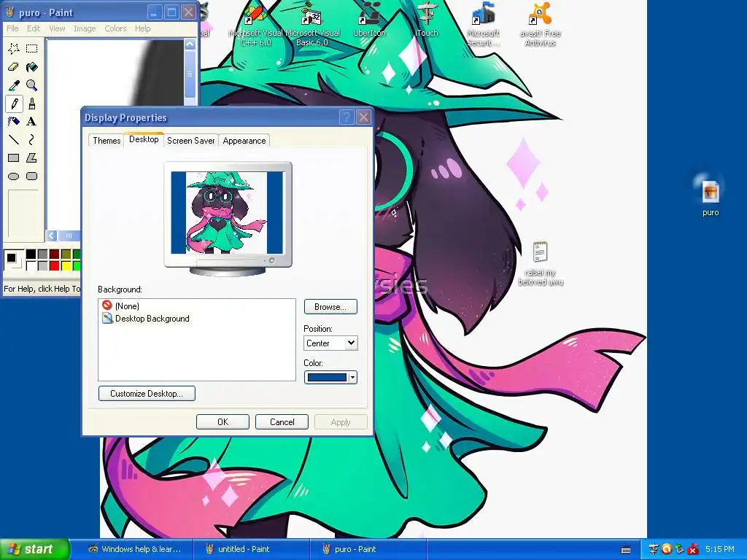Switch to 'untitled - Paint' taskbar button
747x560 pixels.
click(x=252, y=549)
